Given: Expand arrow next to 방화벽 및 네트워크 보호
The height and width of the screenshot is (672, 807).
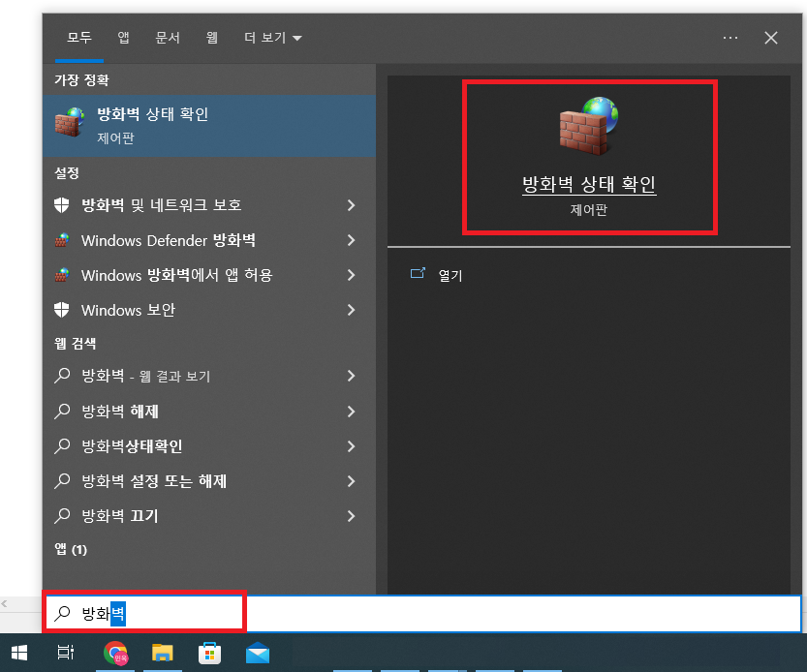Looking at the screenshot, I should 351,205.
